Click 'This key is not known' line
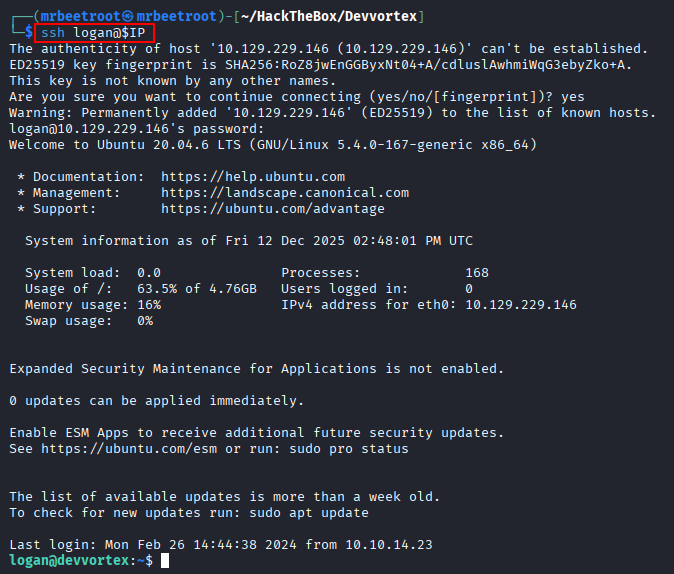This screenshot has height=574, width=674. click(172, 81)
